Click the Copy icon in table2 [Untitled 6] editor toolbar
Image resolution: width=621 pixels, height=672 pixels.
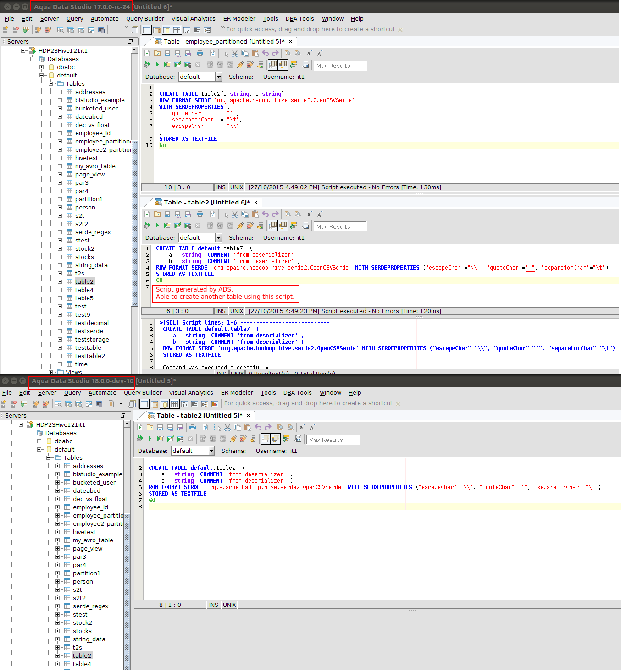coord(245,215)
